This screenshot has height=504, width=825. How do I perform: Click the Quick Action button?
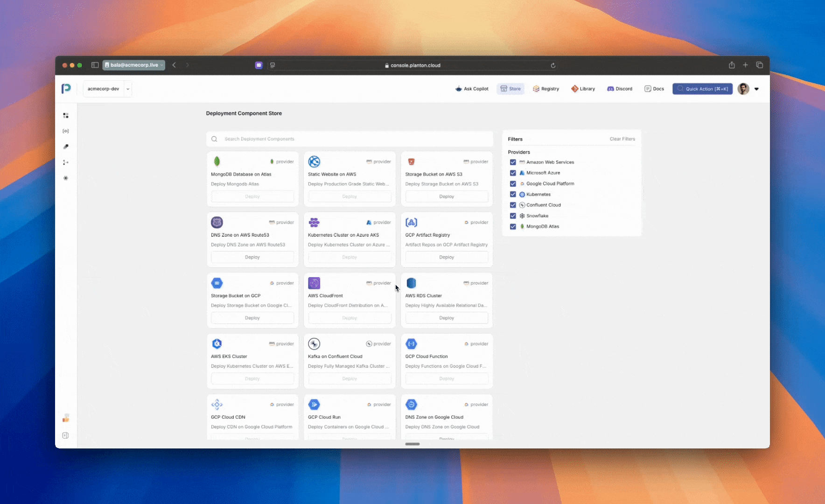(x=702, y=89)
